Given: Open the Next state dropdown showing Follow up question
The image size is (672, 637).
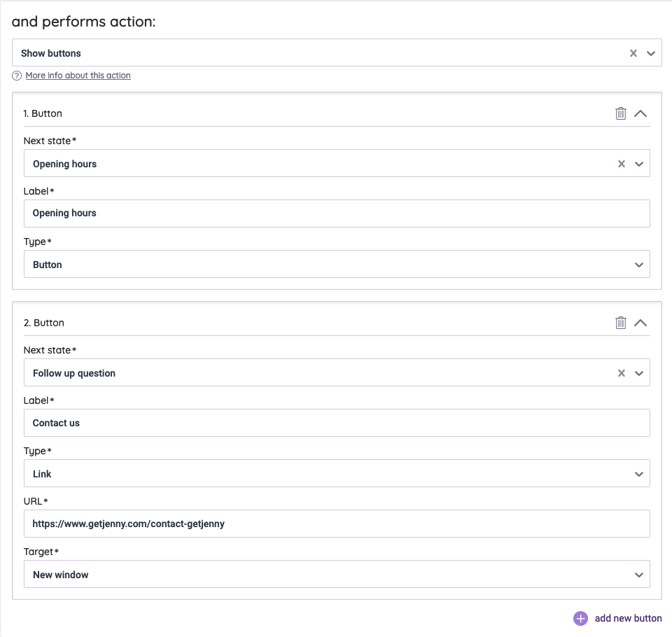Looking at the screenshot, I should [638, 372].
